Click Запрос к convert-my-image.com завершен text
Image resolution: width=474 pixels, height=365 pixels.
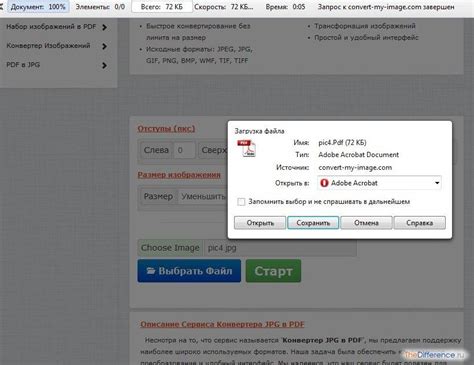click(386, 7)
